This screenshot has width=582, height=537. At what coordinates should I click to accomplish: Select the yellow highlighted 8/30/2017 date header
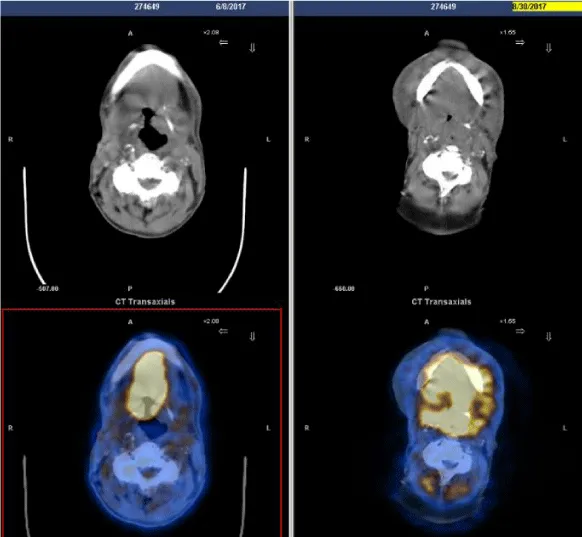[x=547, y=6]
